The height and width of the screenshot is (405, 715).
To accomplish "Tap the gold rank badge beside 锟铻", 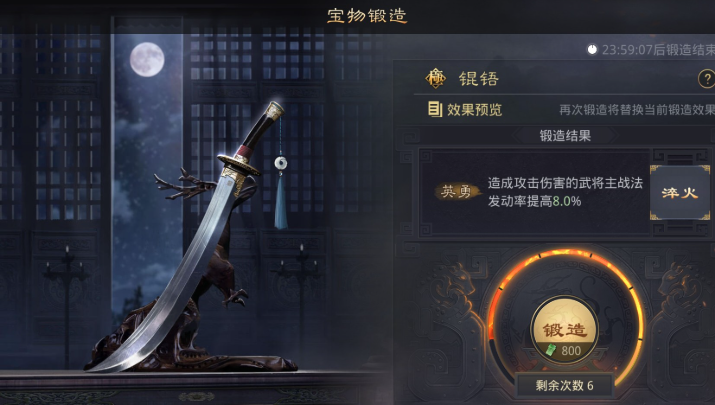I will pos(436,78).
